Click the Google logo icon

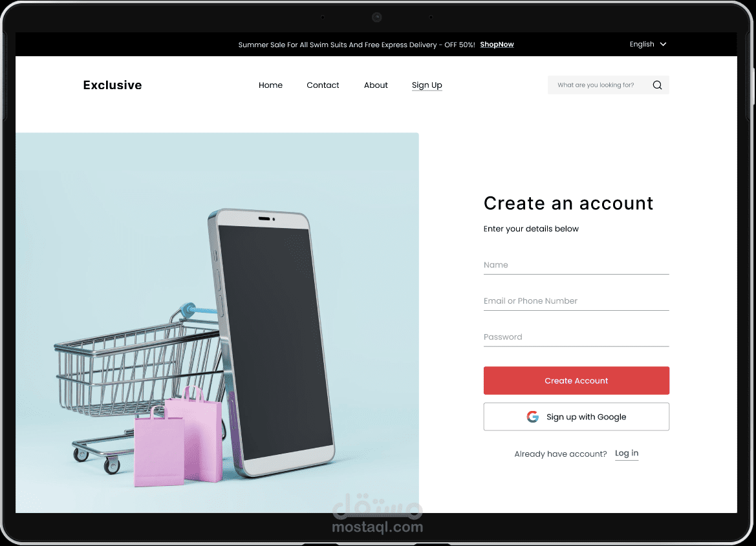(x=532, y=417)
